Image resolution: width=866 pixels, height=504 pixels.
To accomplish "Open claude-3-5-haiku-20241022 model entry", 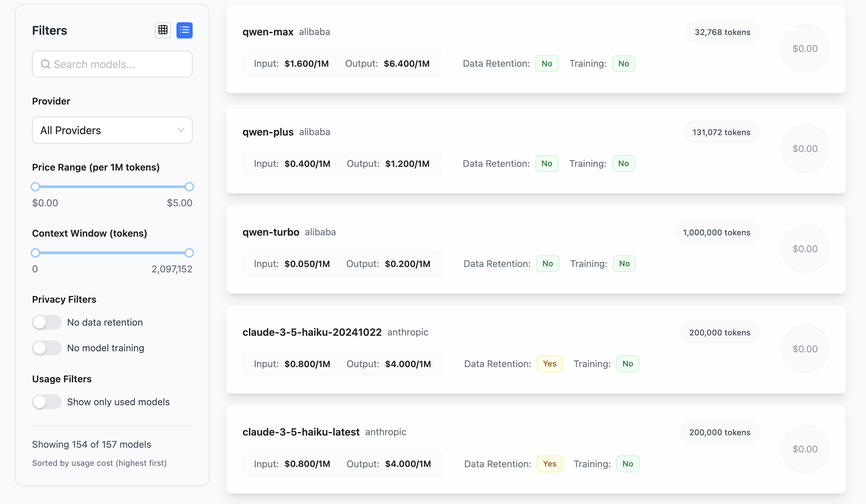I will point(312,332).
